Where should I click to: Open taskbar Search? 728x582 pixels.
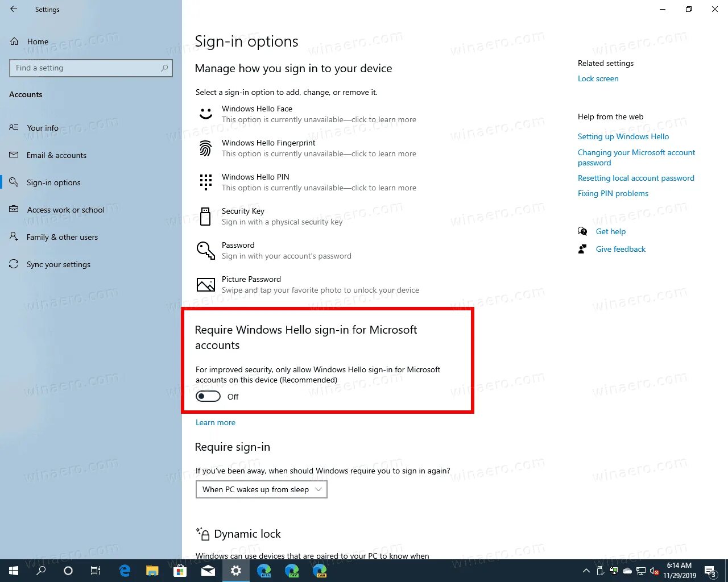(x=41, y=571)
